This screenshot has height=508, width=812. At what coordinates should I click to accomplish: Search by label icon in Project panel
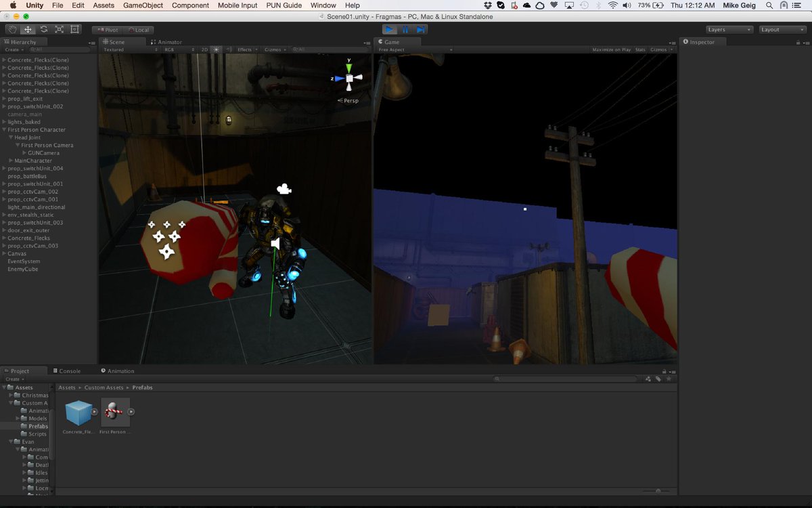(x=658, y=379)
